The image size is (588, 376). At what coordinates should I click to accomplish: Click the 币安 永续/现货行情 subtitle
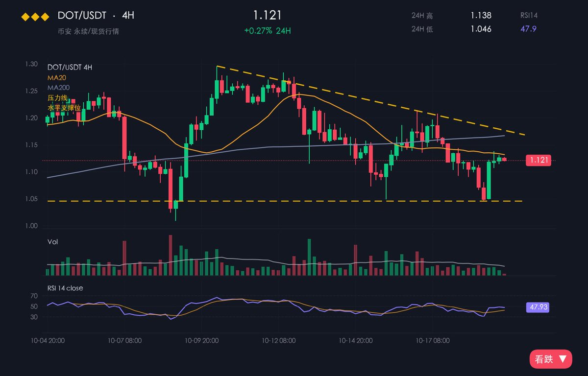(x=88, y=31)
